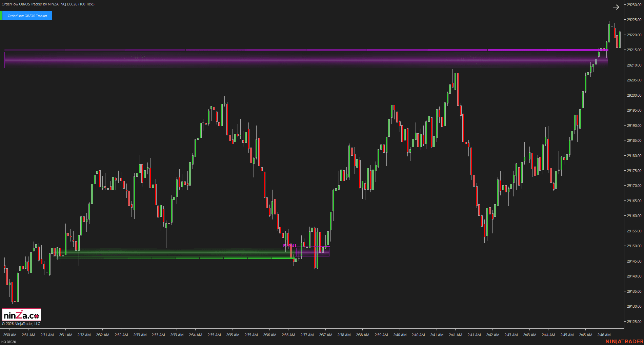The width and height of the screenshot is (644, 345).
Task: Click the 2:30 AM time axis label
Action: pos(10,335)
